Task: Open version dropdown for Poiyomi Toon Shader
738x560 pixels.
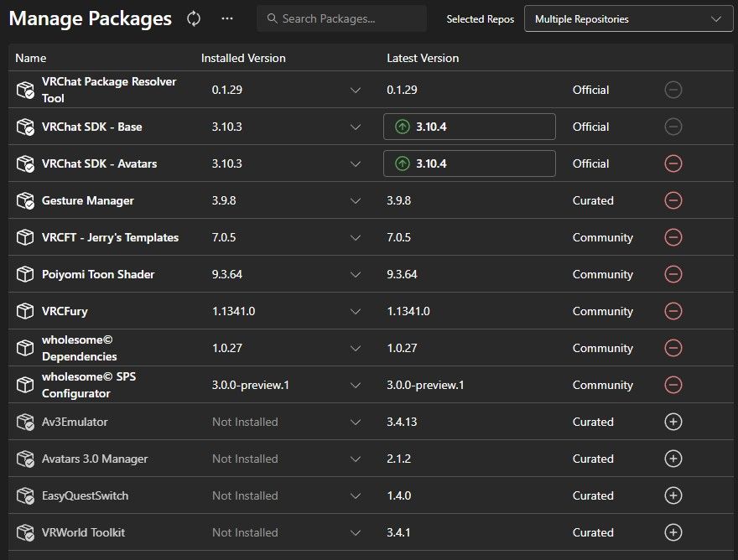Action: [x=356, y=274]
